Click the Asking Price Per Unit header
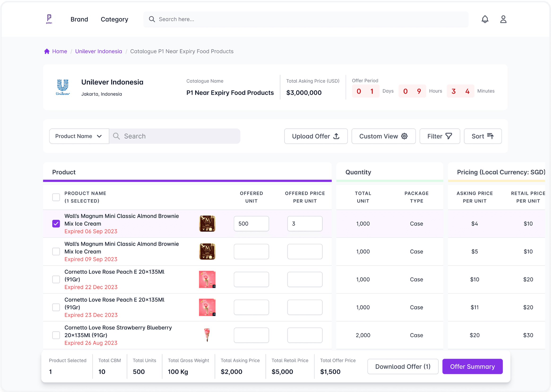Screen dimensions: 551x392 pyautogui.click(x=475, y=197)
